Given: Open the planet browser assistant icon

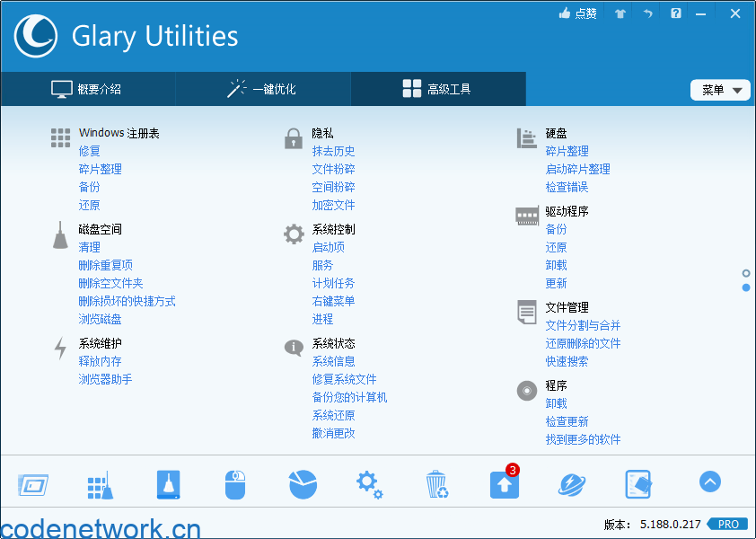Looking at the screenshot, I should click(x=572, y=484).
